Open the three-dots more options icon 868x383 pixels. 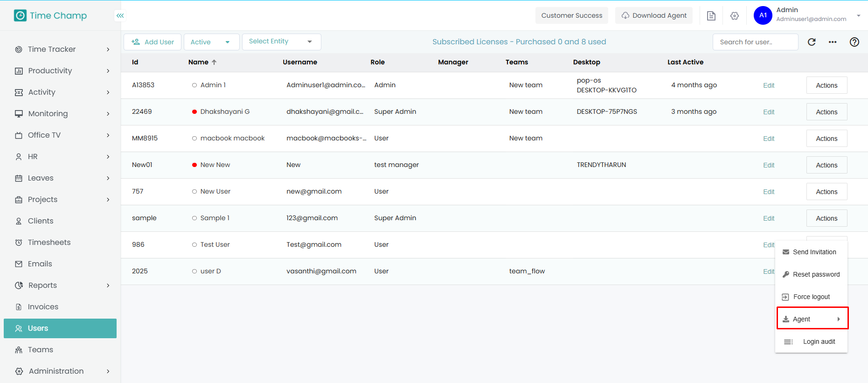tap(833, 42)
